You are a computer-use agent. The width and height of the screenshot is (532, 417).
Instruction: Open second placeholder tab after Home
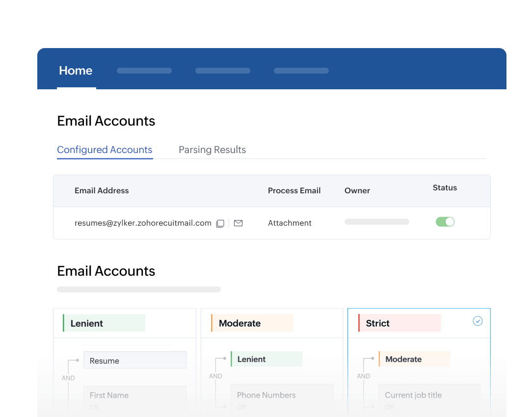pyautogui.click(x=223, y=71)
